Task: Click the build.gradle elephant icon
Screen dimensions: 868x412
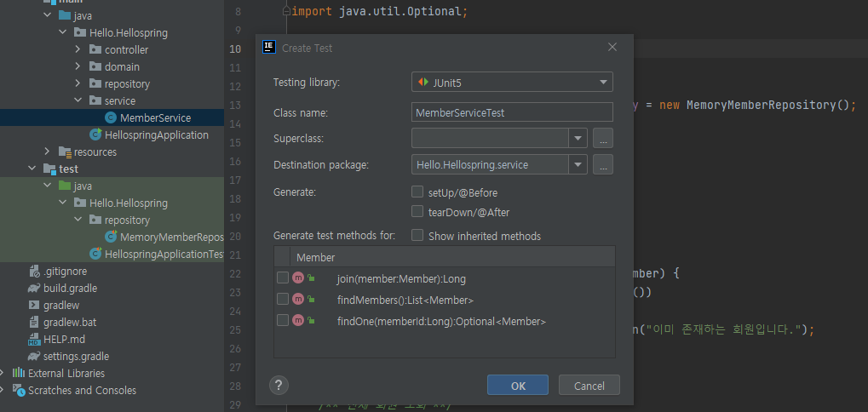Action: click(x=34, y=288)
